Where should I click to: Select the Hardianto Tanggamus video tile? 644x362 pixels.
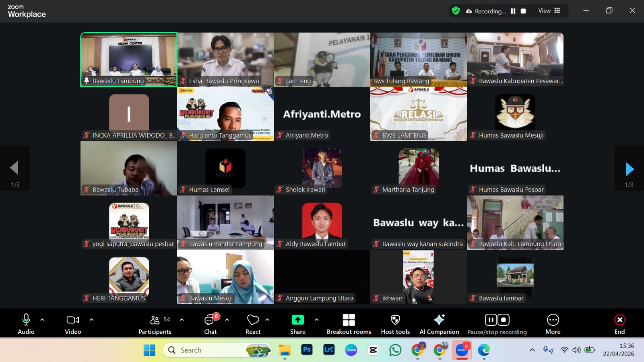pos(225,114)
